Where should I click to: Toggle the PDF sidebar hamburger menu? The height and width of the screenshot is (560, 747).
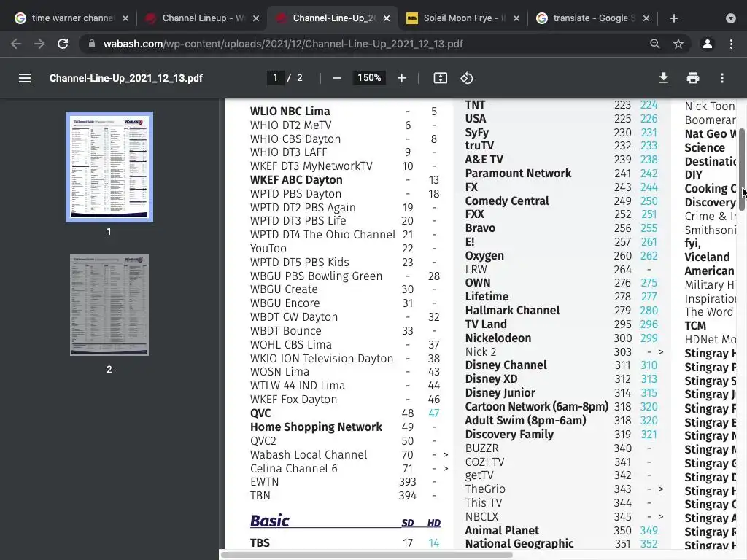tap(25, 78)
